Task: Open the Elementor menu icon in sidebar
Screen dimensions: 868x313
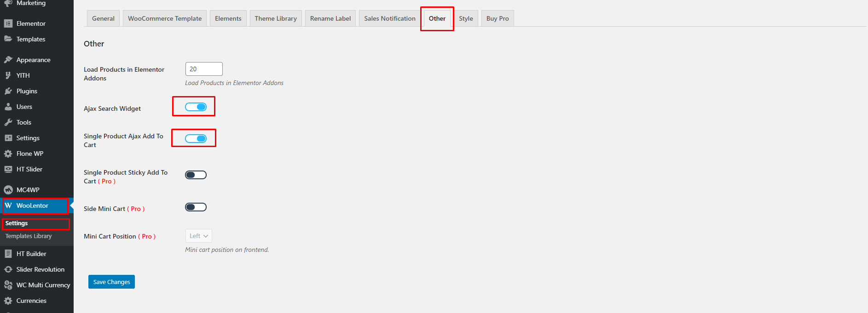Action: (8, 23)
